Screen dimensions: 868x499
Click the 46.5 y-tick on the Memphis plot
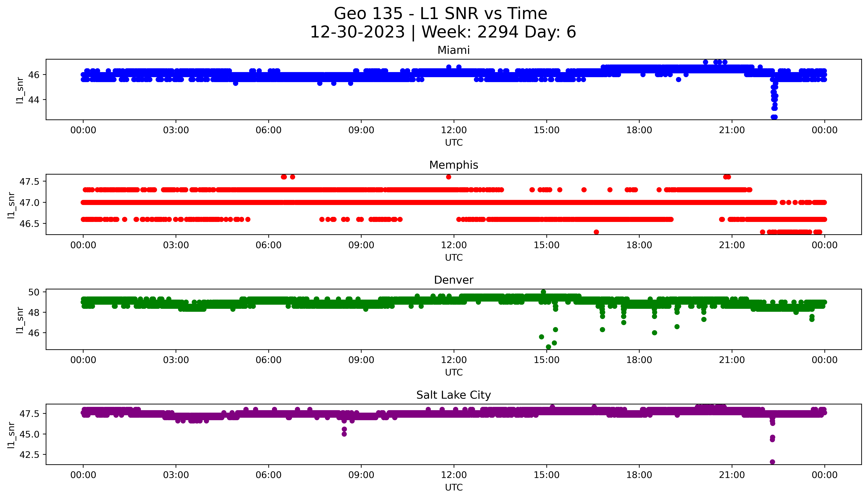[29, 224]
